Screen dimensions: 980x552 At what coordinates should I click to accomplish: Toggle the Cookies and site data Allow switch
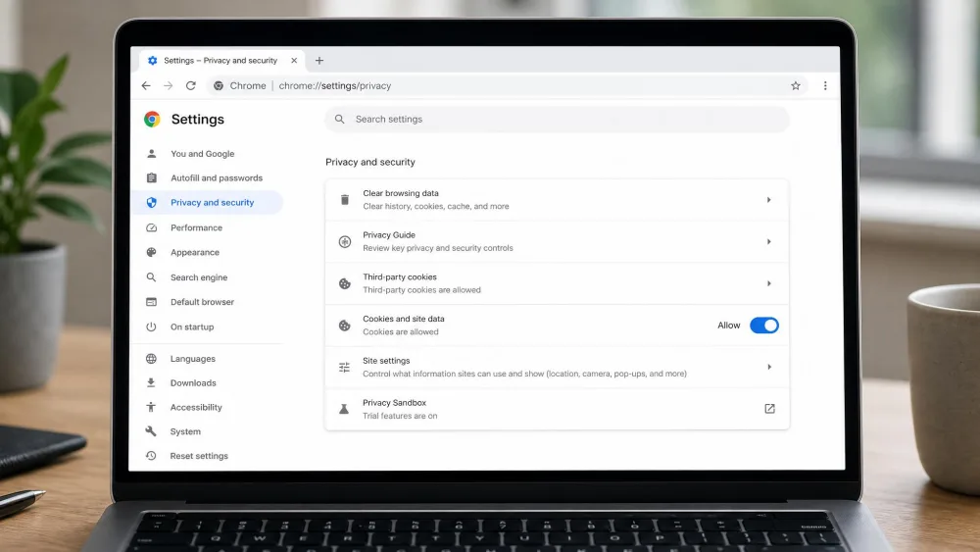click(x=763, y=326)
